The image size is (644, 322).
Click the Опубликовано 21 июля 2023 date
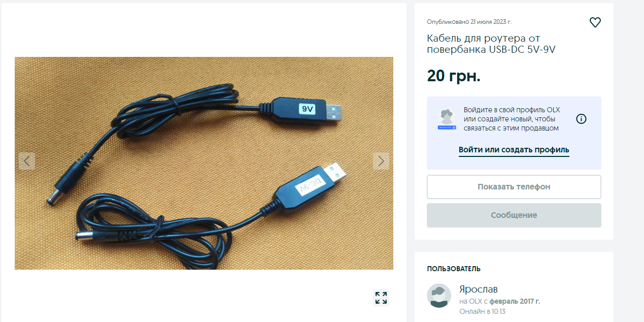click(469, 22)
